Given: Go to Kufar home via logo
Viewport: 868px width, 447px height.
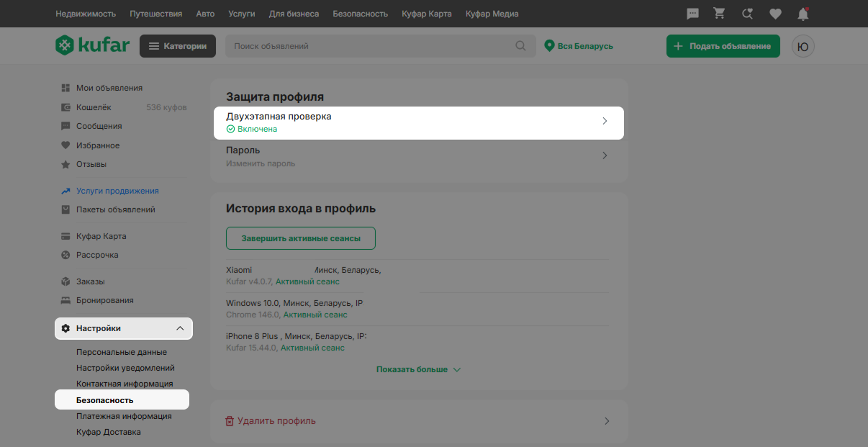Looking at the screenshot, I should (x=92, y=45).
